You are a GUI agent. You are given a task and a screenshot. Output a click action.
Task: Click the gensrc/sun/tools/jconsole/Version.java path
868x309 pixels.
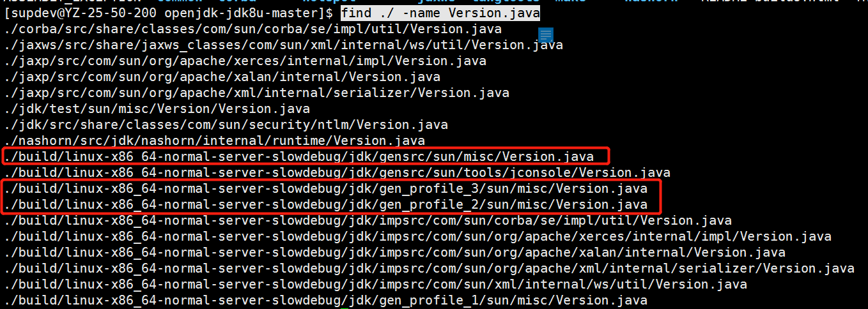(337, 173)
